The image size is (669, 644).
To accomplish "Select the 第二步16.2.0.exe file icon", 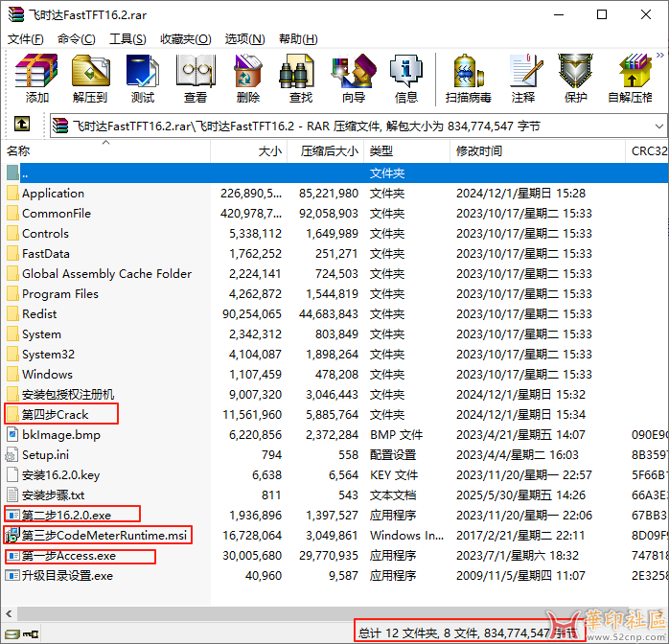I will click(x=13, y=516).
